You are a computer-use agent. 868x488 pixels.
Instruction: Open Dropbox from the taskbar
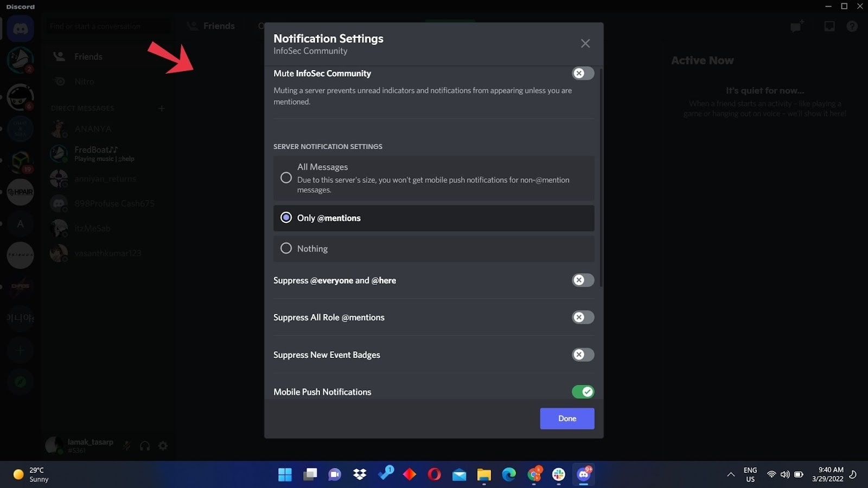(360, 474)
